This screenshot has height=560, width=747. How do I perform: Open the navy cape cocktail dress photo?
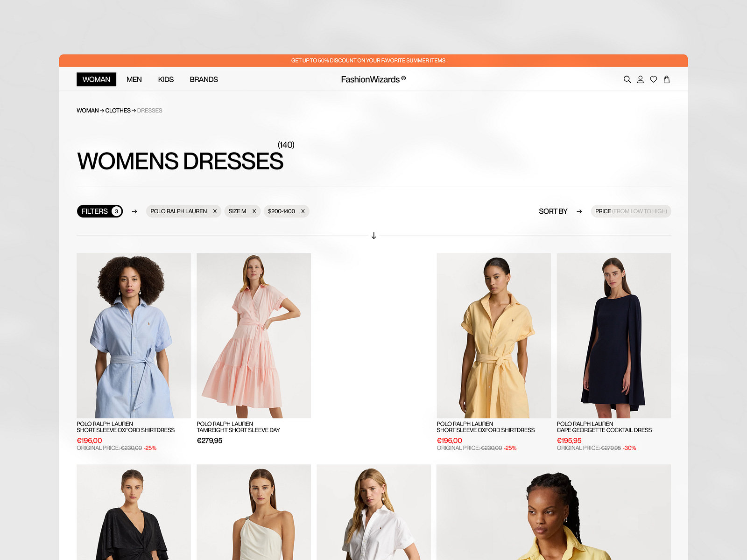(613, 336)
